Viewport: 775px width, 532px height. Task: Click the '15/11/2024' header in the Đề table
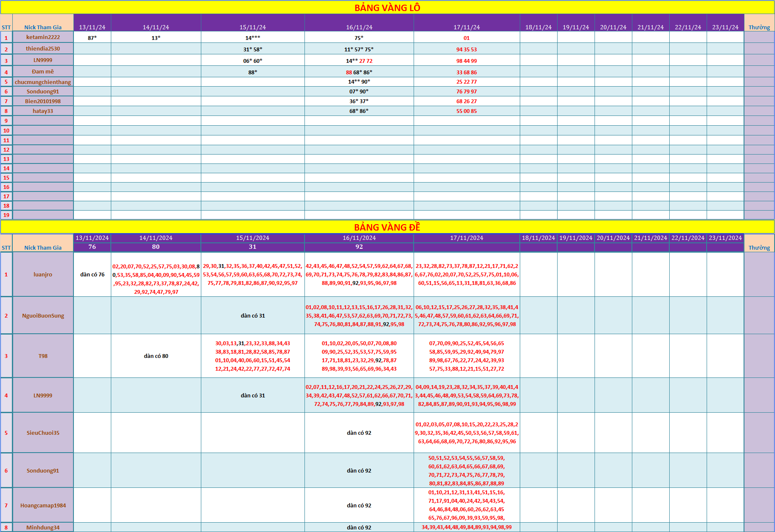point(253,238)
